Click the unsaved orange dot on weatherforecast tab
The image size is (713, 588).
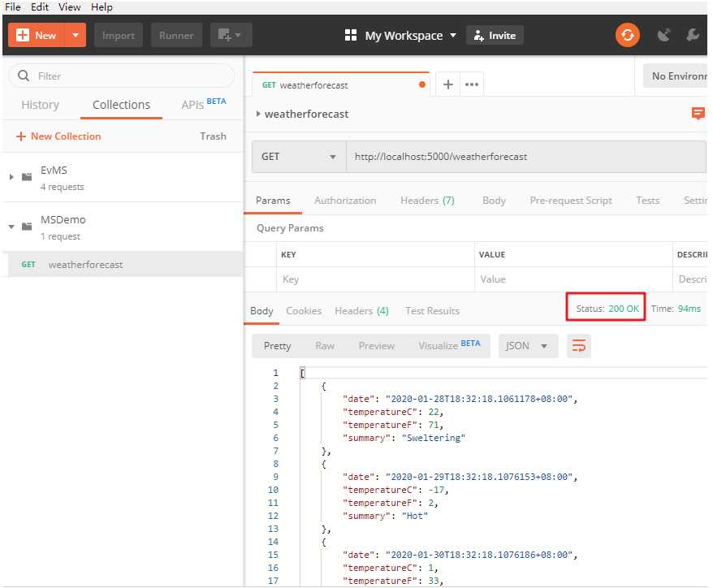(x=422, y=84)
